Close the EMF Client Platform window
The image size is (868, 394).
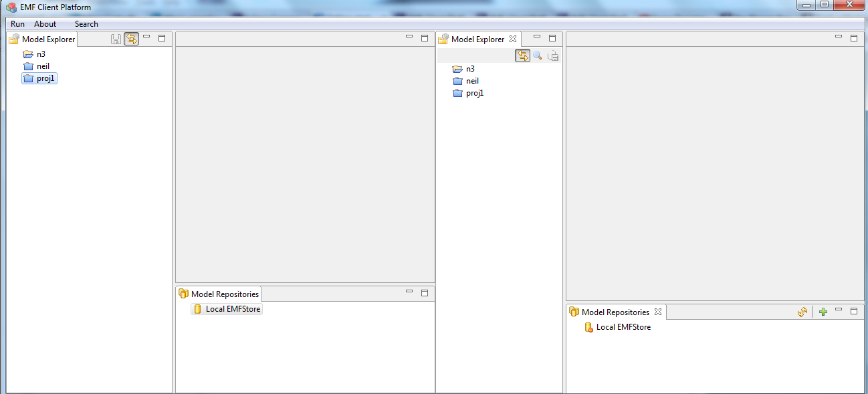(848, 5)
